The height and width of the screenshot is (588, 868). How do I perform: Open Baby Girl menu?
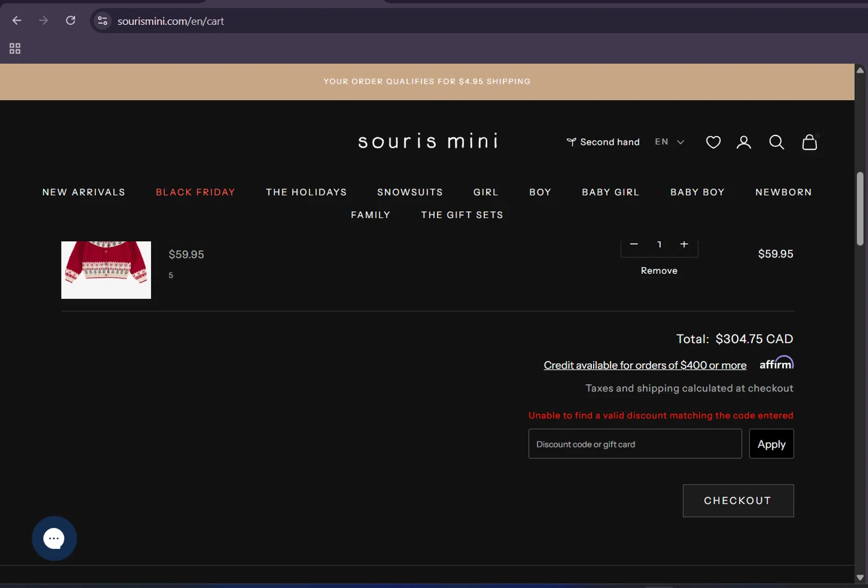[610, 192]
